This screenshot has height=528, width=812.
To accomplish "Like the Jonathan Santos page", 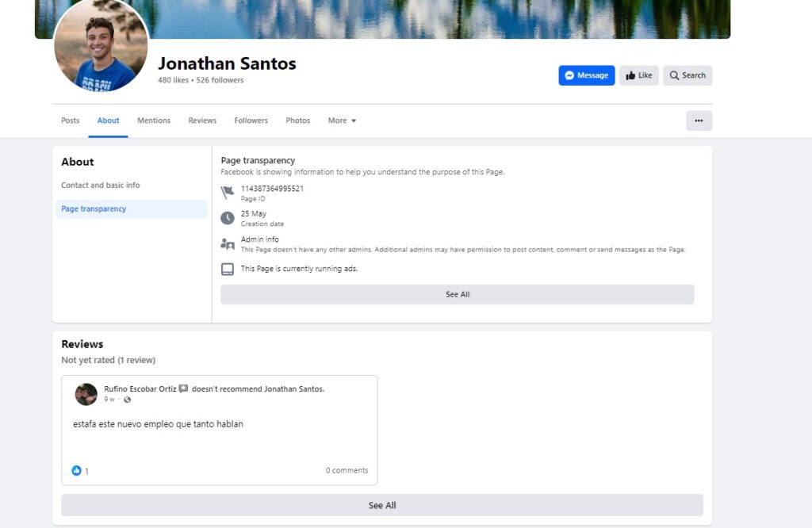I will [638, 75].
